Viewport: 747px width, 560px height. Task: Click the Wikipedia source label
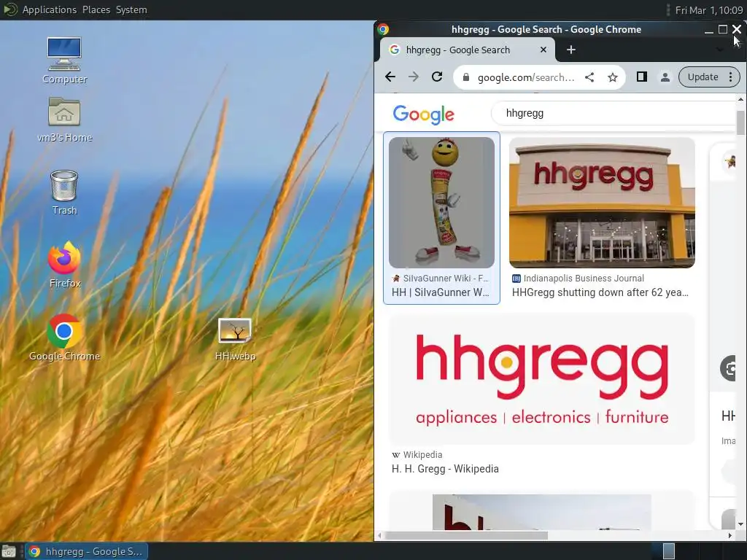coord(422,455)
